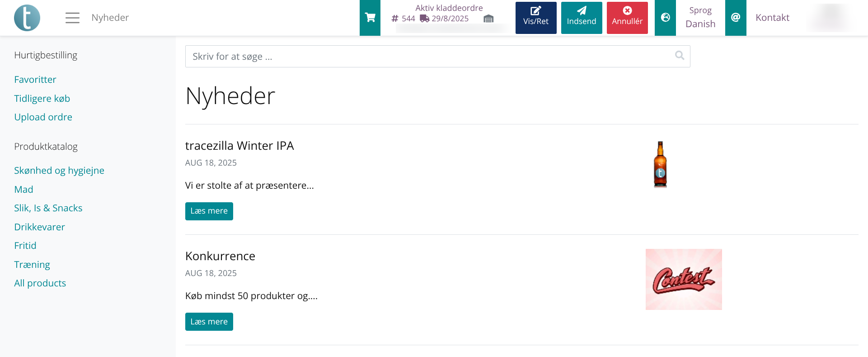Submit order with Indsend button
Viewport: 868px width, 357px height.
582,18
